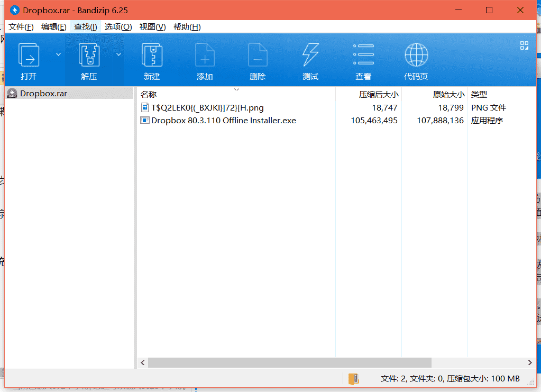
Task: Click the Test (测试) lightning icon
Action: point(310,54)
